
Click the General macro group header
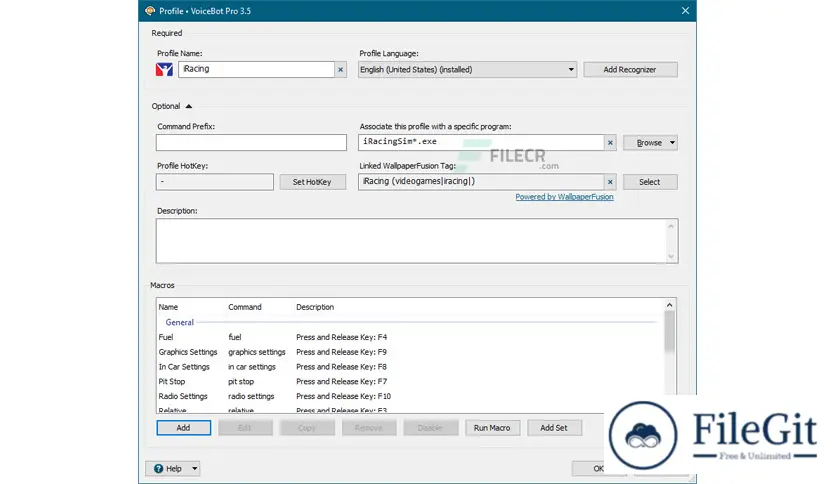tap(180, 322)
